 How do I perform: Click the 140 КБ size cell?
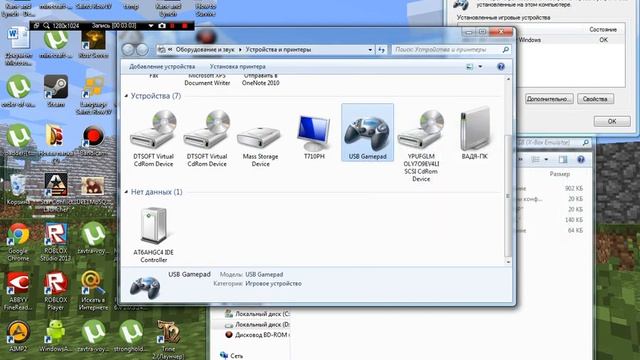[573, 220]
